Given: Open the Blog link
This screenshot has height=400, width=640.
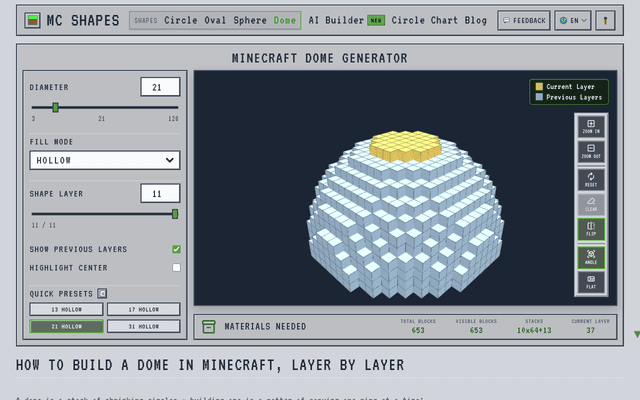Looking at the screenshot, I should pos(476,20).
